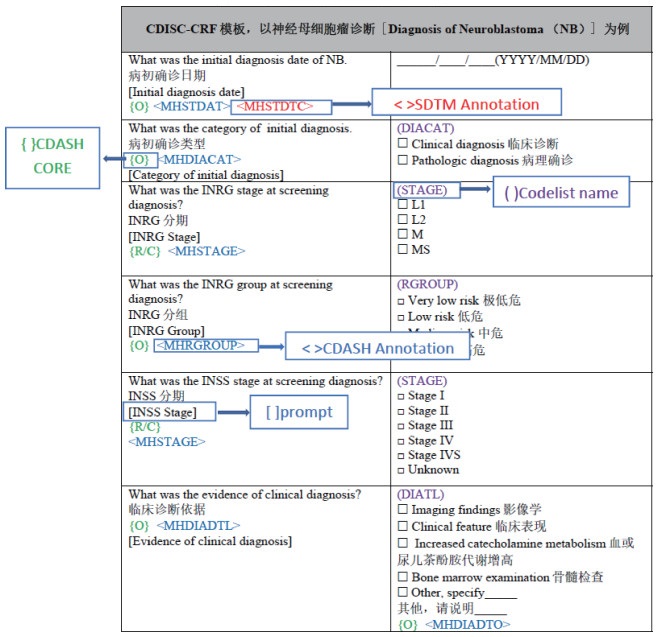Click the red SDTM Annotation callout
664x637 pixels.
click(x=468, y=104)
